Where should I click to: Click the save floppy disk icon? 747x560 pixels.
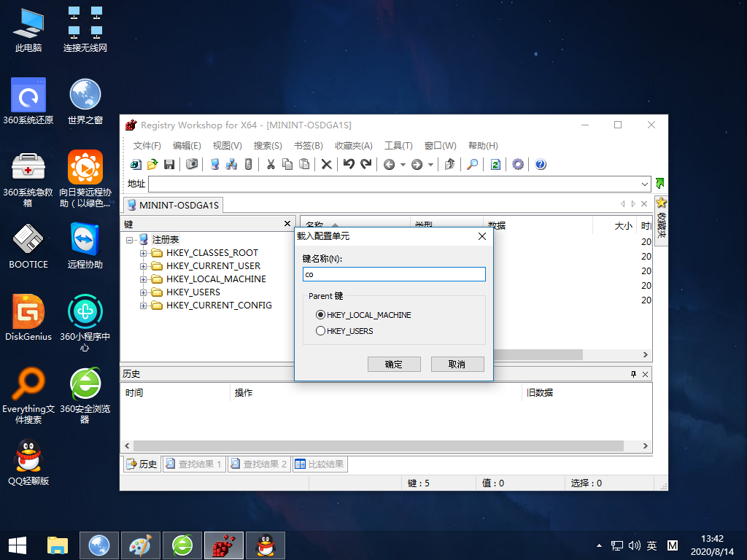click(x=169, y=165)
